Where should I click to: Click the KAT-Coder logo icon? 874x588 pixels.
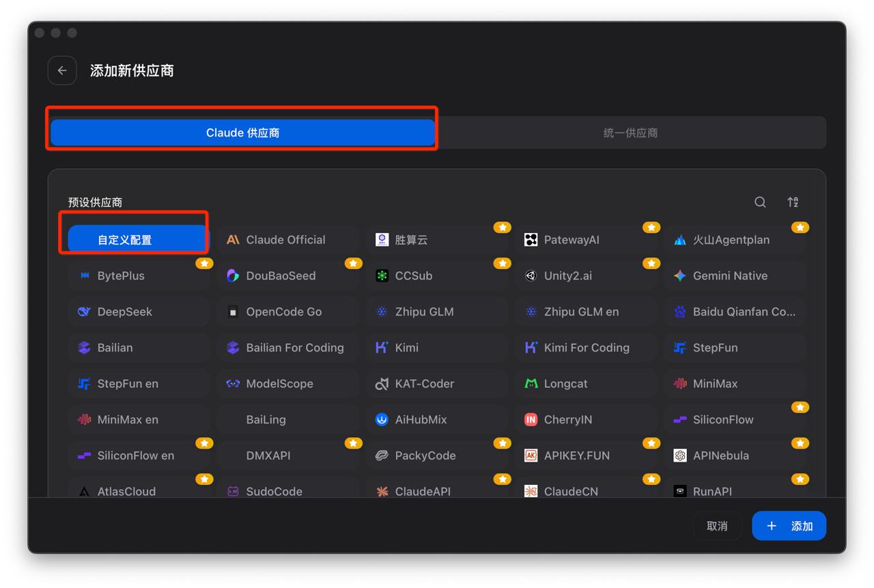click(x=382, y=384)
